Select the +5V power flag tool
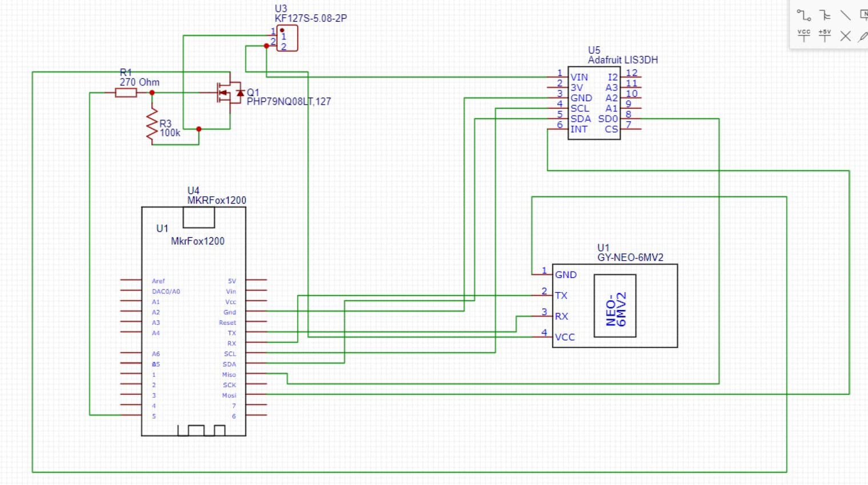 coord(825,35)
